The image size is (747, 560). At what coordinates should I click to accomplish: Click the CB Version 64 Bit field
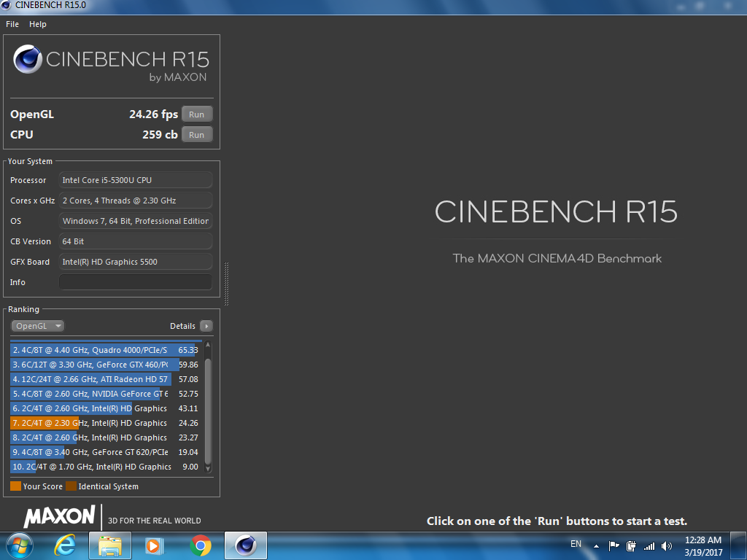(x=136, y=241)
